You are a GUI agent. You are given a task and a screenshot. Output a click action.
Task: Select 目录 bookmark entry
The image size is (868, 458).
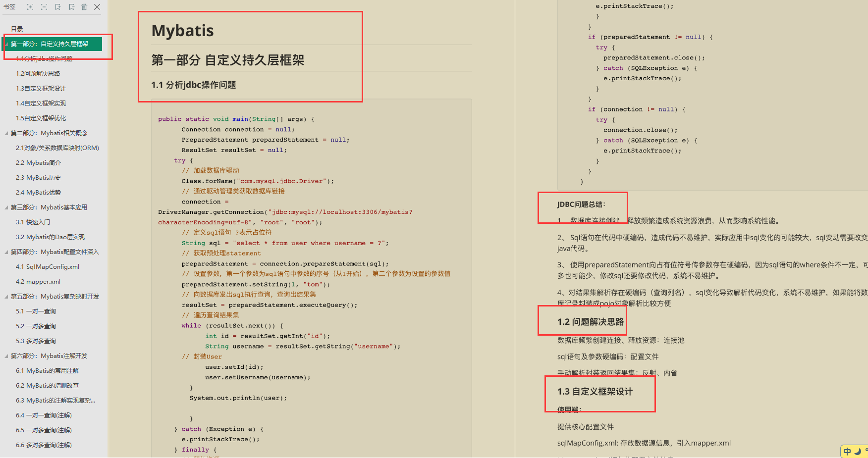17,29
